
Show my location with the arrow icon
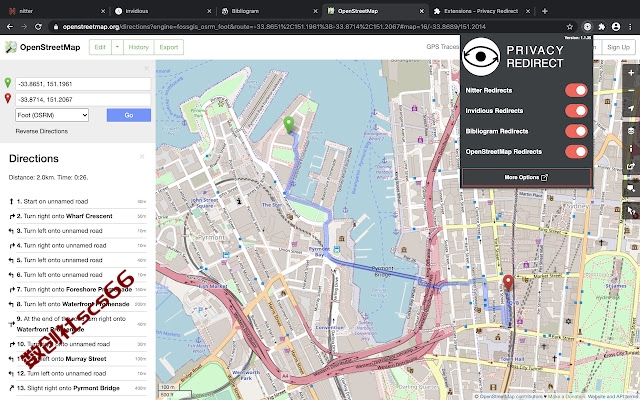(x=631, y=108)
